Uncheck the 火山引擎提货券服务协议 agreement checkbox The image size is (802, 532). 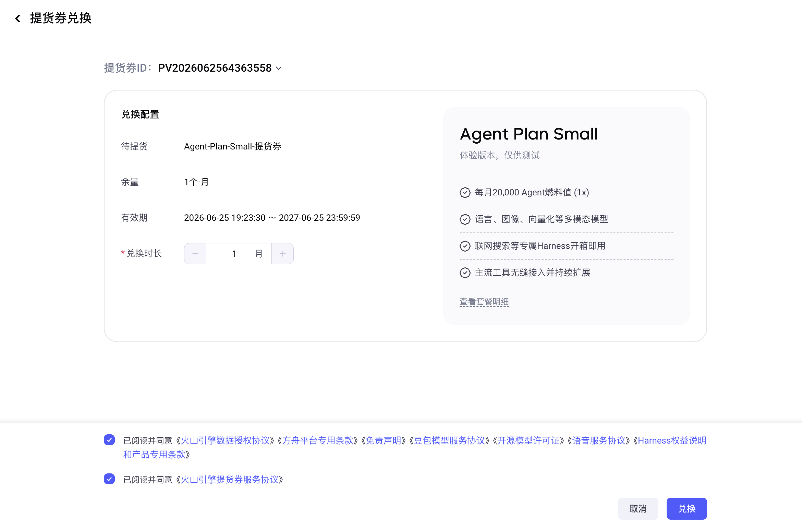point(109,479)
